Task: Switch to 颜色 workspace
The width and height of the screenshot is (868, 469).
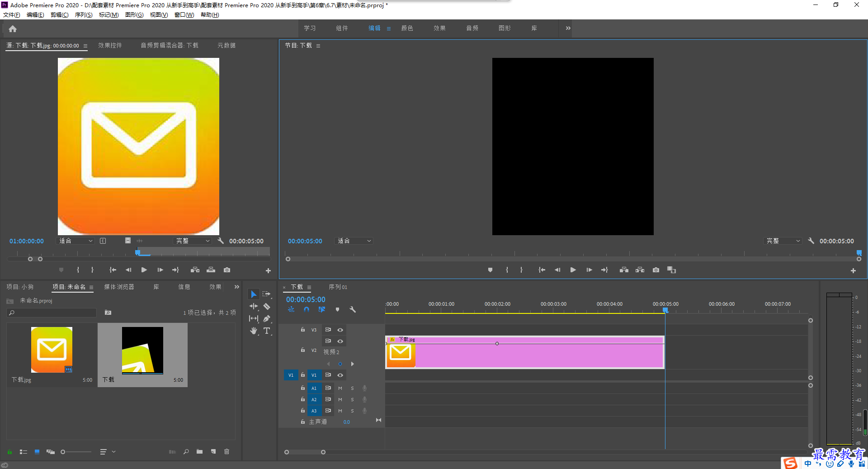Action: [407, 28]
